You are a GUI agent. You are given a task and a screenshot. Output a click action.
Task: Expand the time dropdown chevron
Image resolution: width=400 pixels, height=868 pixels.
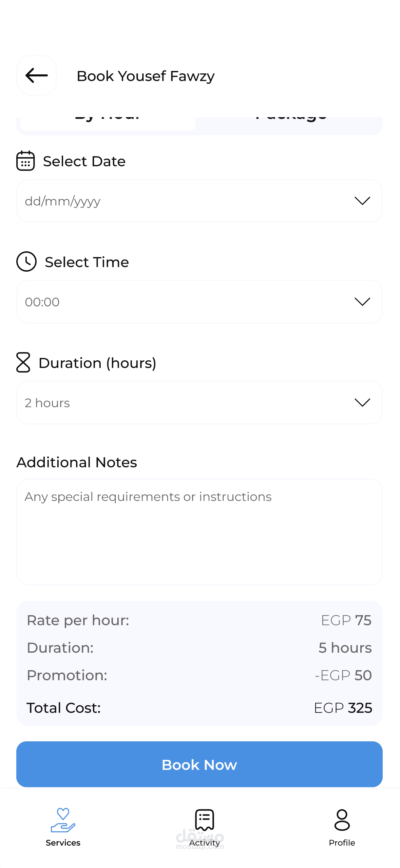[362, 302]
